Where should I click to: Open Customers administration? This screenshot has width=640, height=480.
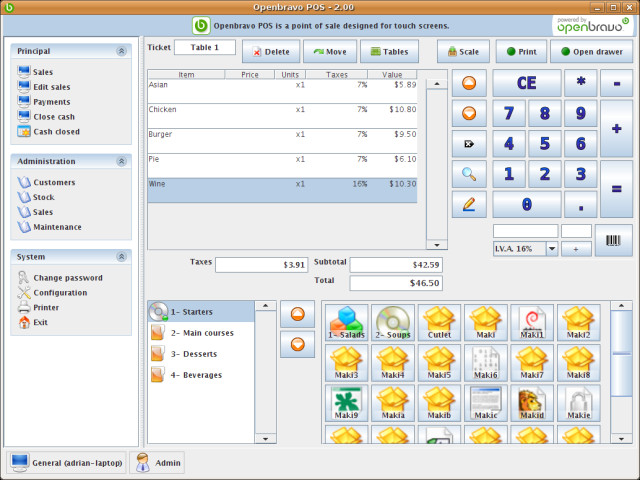point(46,182)
